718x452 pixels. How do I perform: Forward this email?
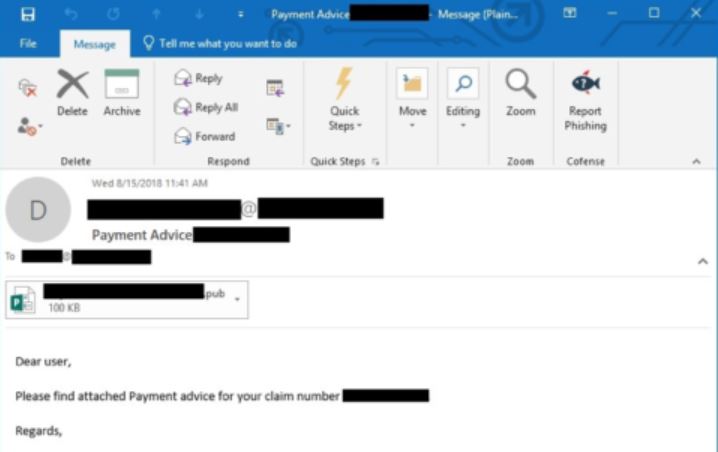(205, 137)
